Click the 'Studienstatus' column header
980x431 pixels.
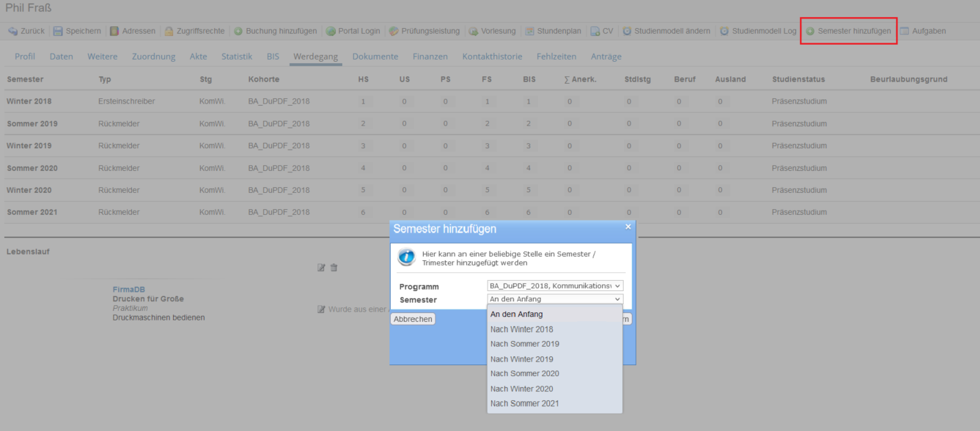pos(798,80)
